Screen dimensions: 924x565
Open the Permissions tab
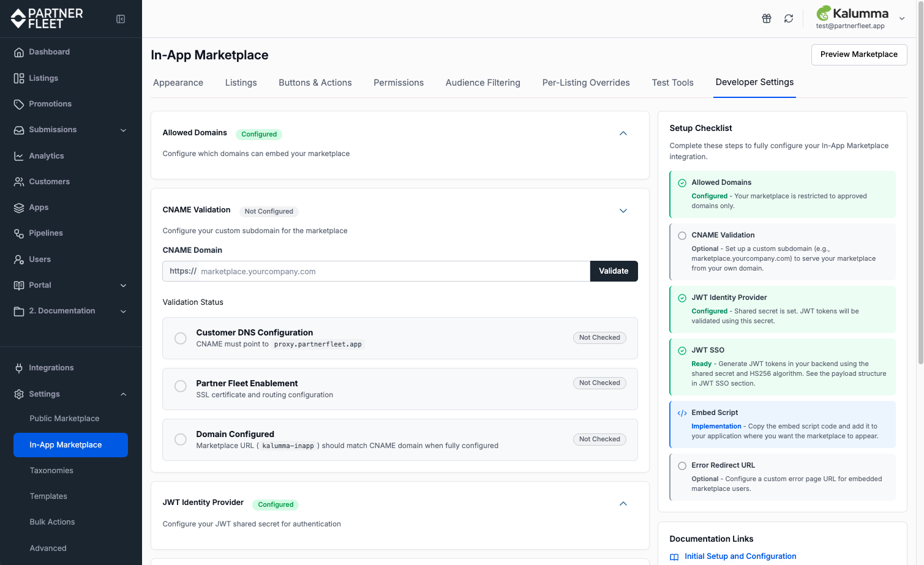[x=399, y=83]
